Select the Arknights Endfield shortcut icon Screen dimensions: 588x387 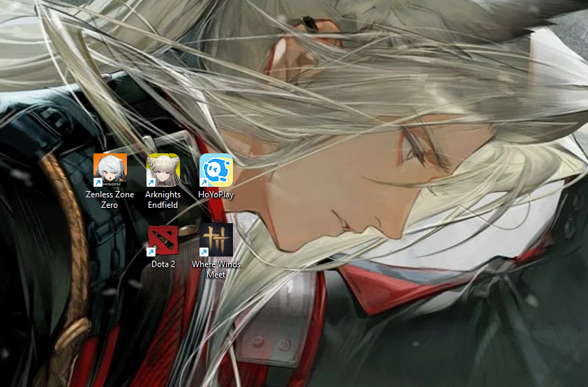tap(163, 169)
